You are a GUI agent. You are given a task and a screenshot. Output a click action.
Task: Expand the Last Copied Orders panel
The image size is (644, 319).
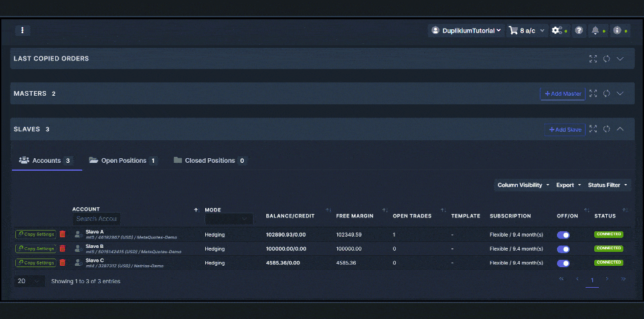pos(620,58)
